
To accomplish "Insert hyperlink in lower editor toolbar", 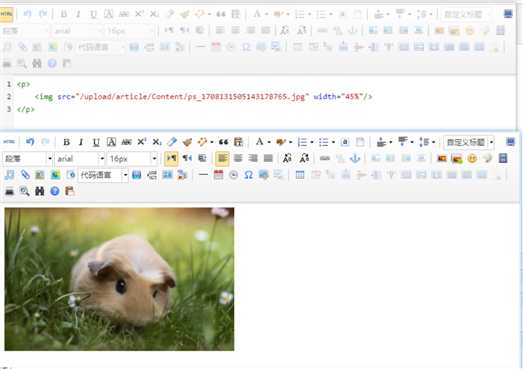I will (x=325, y=158).
